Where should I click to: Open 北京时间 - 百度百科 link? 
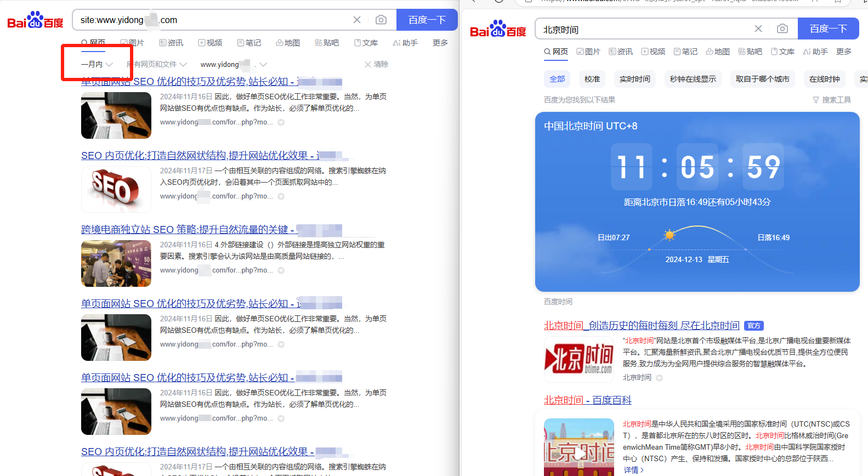588,400
